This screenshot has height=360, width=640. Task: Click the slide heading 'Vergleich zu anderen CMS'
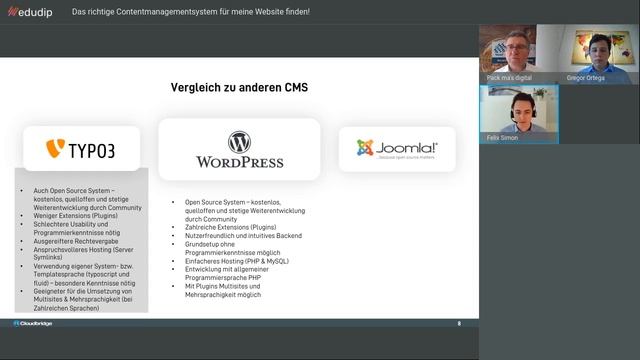[239, 87]
